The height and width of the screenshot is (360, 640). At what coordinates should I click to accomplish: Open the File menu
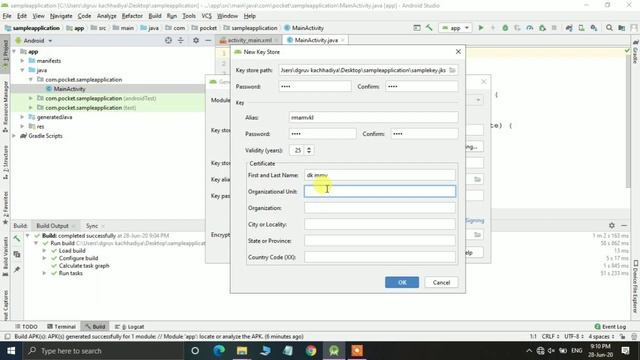tap(7, 16)
